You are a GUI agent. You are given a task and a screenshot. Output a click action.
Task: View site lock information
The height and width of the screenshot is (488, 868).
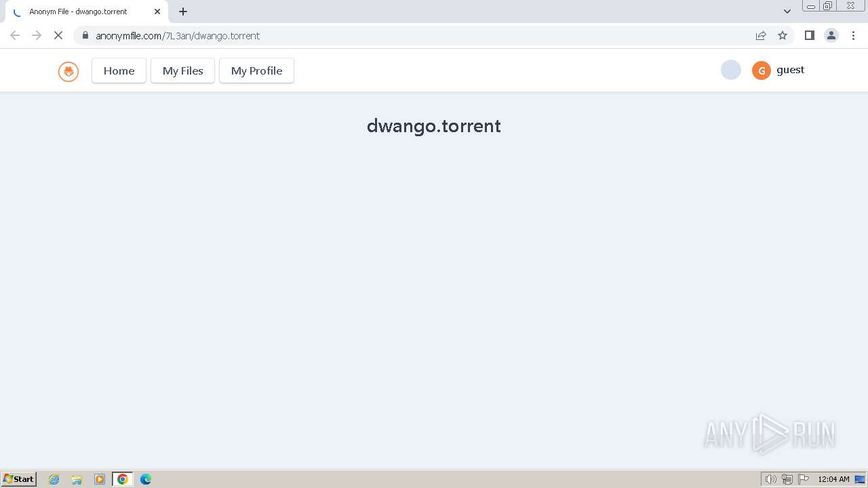pos(85,35)
